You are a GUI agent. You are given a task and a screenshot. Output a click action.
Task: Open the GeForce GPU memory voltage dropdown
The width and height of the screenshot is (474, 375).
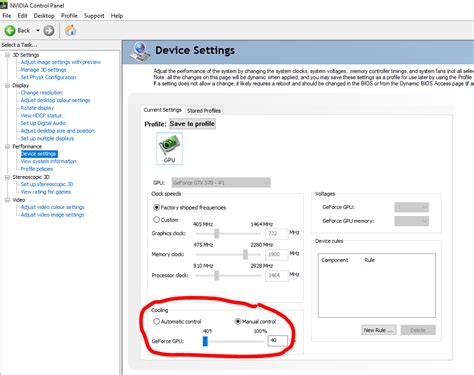[x=412, y=221]
